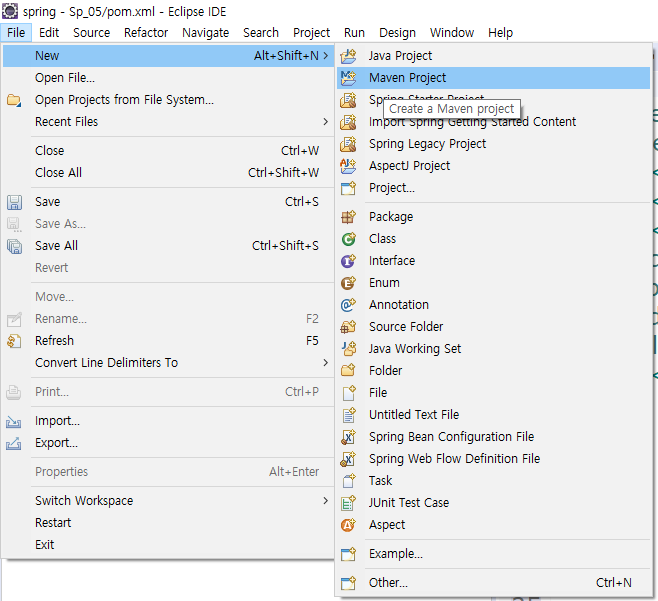Click the Untitled Text File icon

point(348,415)
